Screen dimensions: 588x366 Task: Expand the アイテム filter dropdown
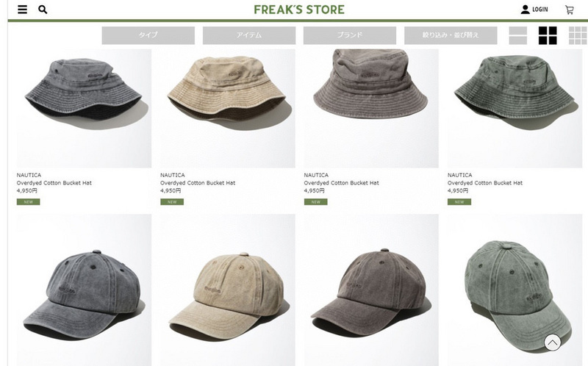249,35
